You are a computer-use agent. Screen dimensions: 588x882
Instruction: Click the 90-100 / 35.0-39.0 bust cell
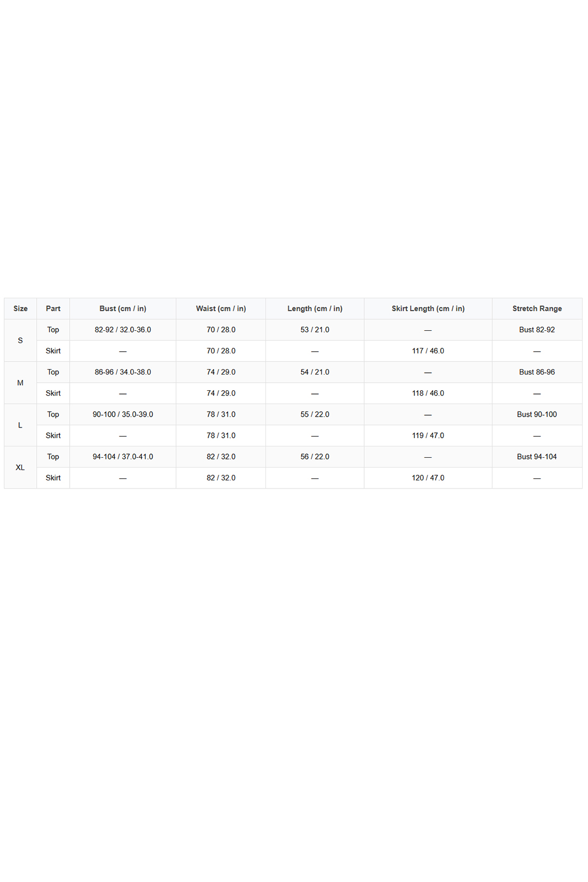click(123, 415)
